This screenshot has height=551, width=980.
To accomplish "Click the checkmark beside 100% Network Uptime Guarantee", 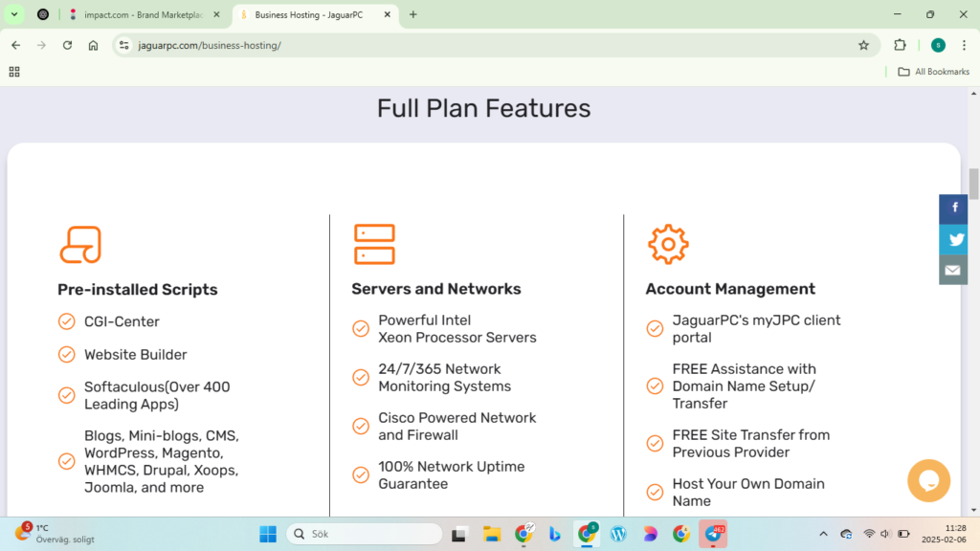I will click(x=361, y=474).
